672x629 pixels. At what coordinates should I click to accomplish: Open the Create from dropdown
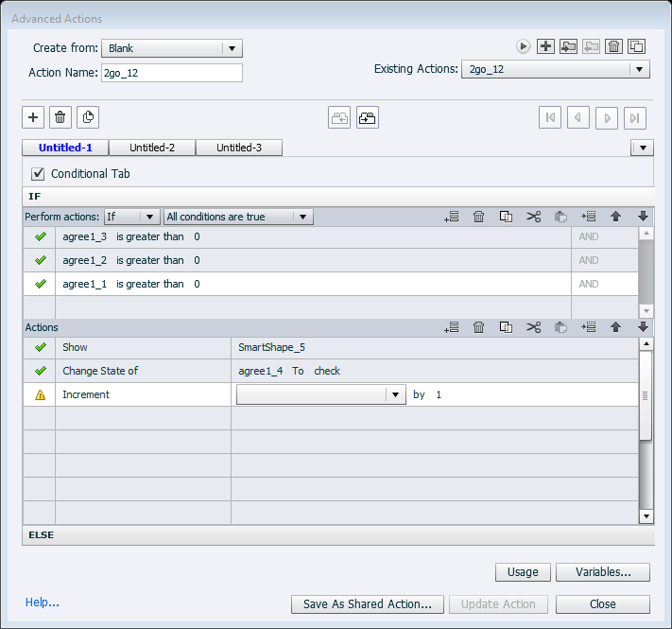(232, 48)
